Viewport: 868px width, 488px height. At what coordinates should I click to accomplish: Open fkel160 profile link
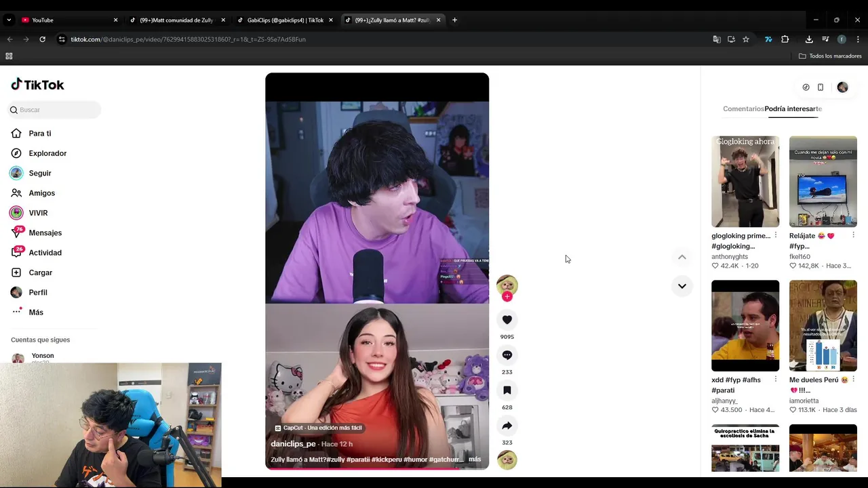[x=800, y=257]
